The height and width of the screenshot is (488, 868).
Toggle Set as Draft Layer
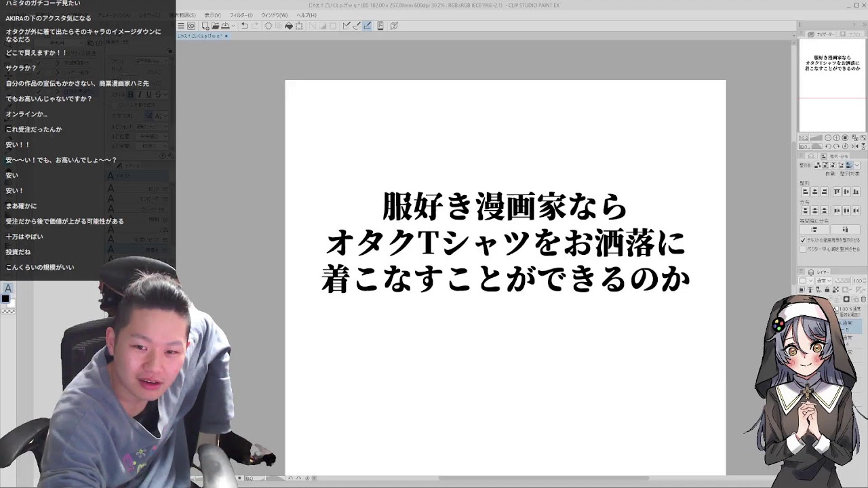818,289
